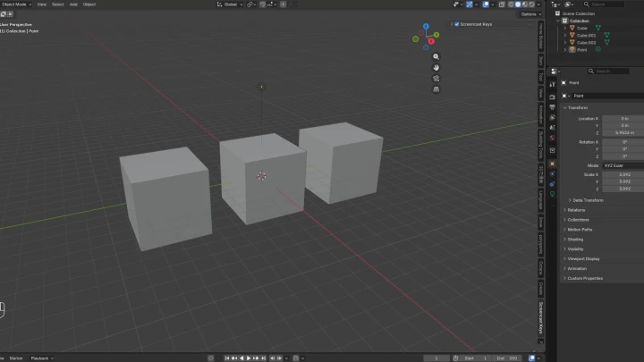Select solid viewport shading
644x362 pixels.
[x=518, y=4]
